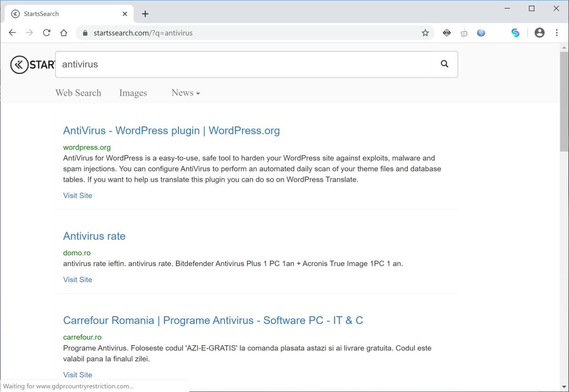This screenshot has height=392, width=569.
Task: Open a new tab with plus button
Action: (x=145, y=14)
